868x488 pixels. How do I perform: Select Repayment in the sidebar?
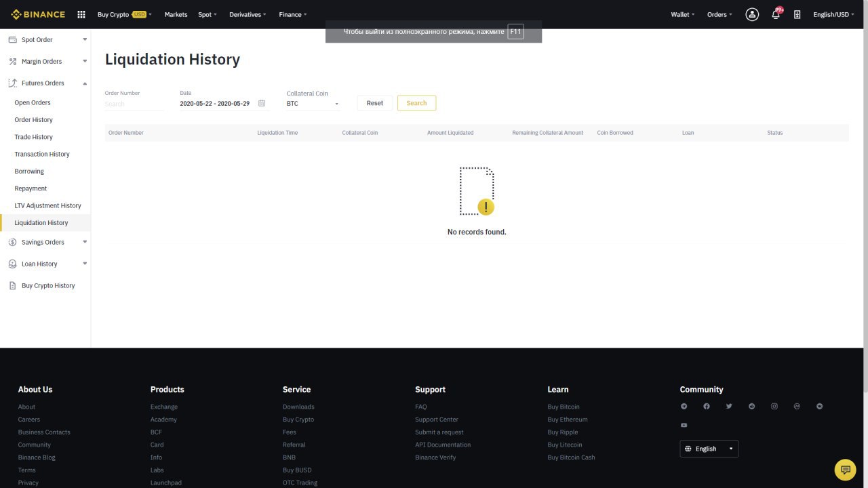click(x=31, y=188)
